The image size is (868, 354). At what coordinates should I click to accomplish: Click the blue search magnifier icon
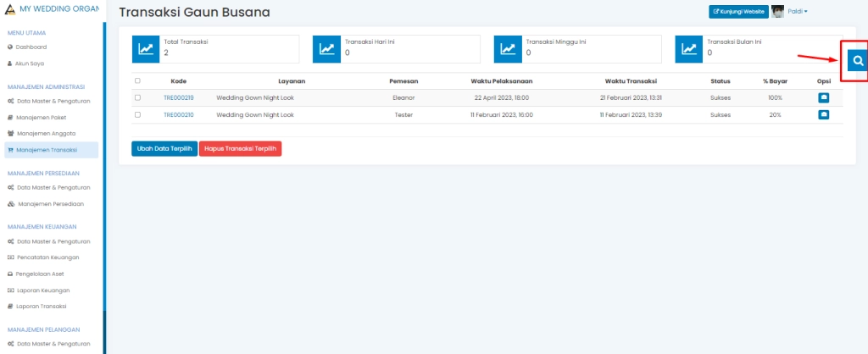858,61
